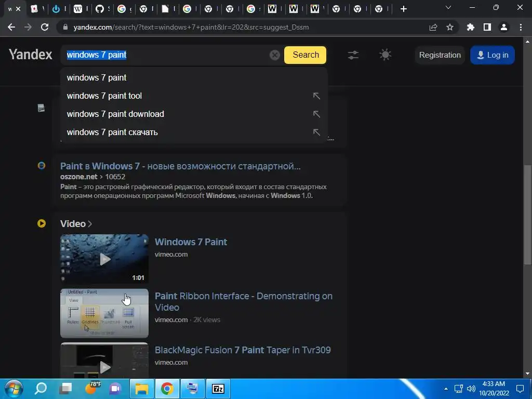
Task: Play the Paint Ribbon Interface thumbnail
Action: (x=104, y=313)
